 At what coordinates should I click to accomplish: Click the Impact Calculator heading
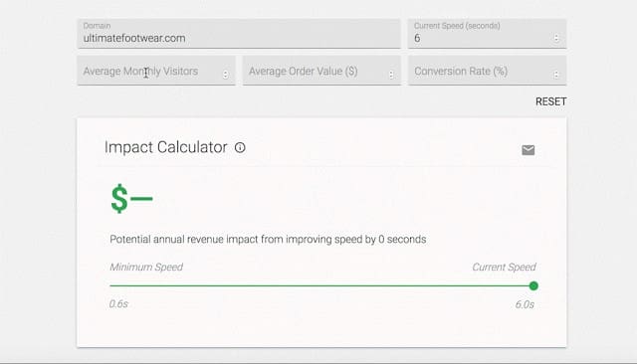(x=166, y=147)
